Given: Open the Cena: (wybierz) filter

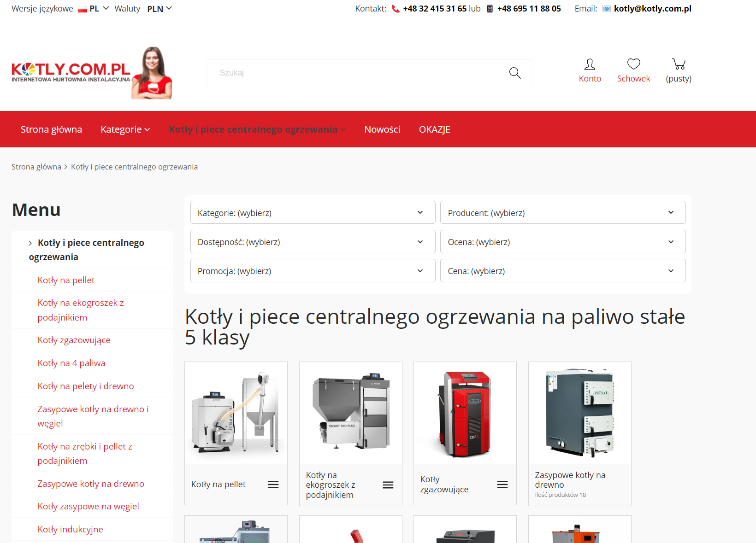Looking at the screenshot, I should [x=563, y=270].
